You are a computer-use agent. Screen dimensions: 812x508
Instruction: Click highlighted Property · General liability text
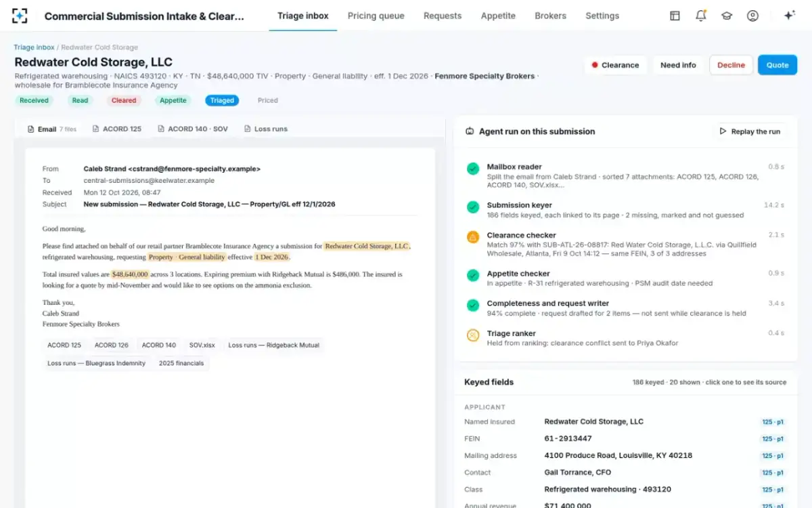(x=187, y=257)
